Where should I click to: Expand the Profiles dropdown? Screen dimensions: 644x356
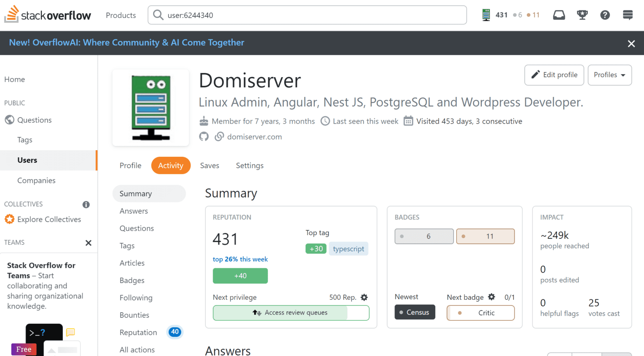[609, 75]
